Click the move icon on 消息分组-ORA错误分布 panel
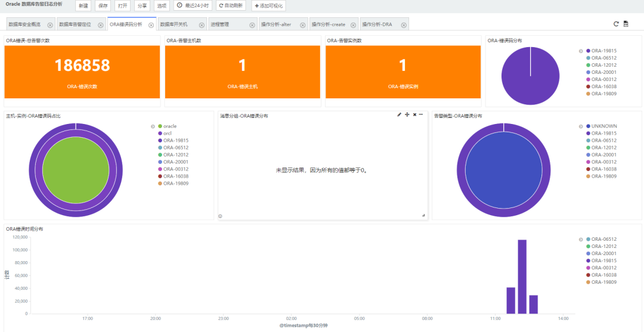The image size is (644, 332). tap(407, 114)
